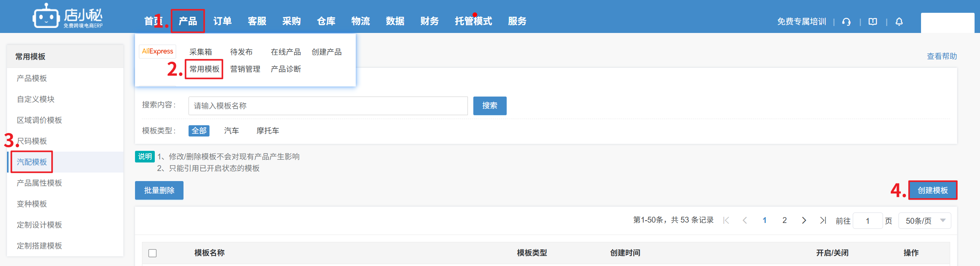Image resolution: width=980 pixels, height=266 pixels.
Task: Click the 店小秘 robot logo icon
Action: (x=46, y=16)
